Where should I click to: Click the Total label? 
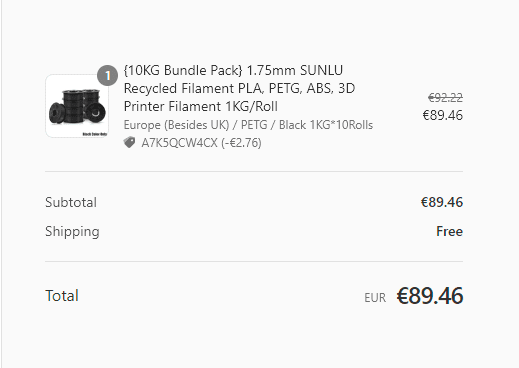(62, 296)
